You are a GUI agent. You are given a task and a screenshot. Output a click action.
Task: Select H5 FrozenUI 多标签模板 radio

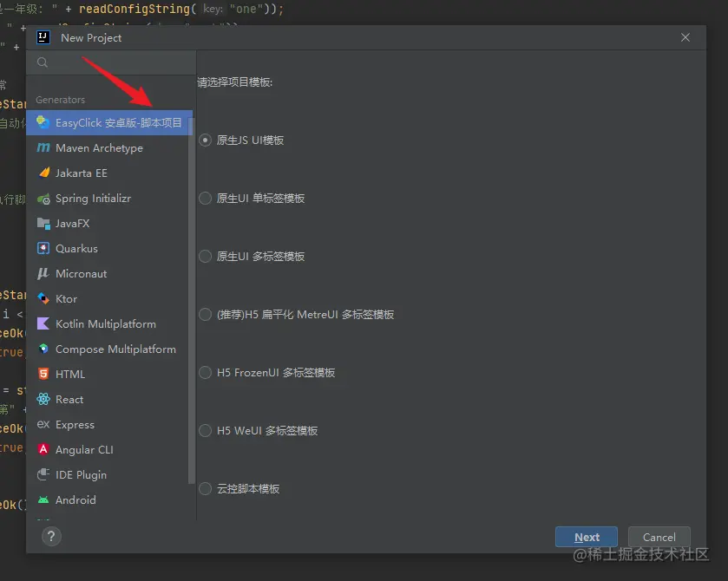[206, 372]
